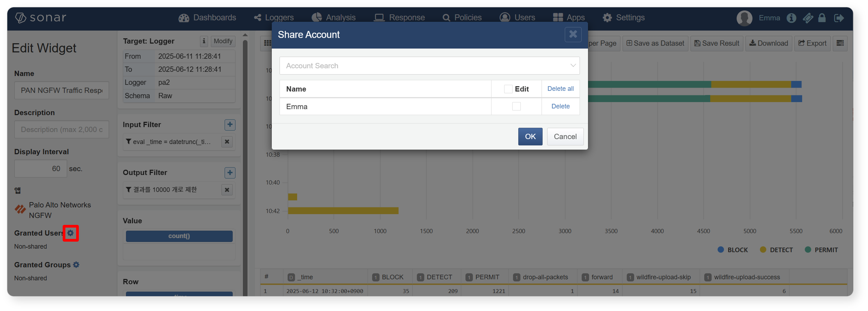Add an Output Filter with plus

230,173
